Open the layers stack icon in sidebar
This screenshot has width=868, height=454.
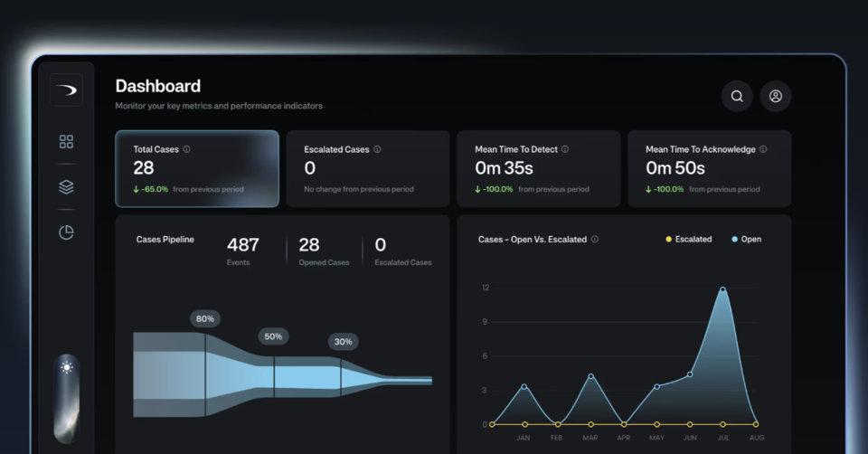tap(66, 187)
